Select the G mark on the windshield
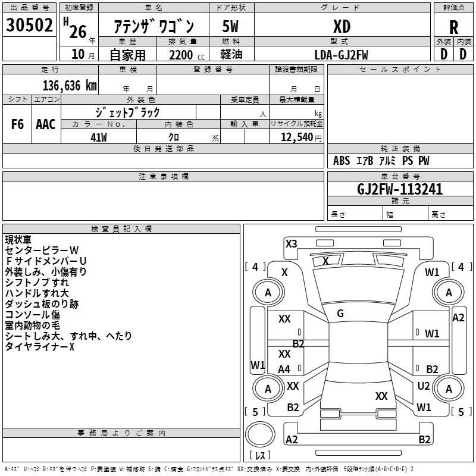The height and width of the screenshot is (476, 476). (340, 314)
